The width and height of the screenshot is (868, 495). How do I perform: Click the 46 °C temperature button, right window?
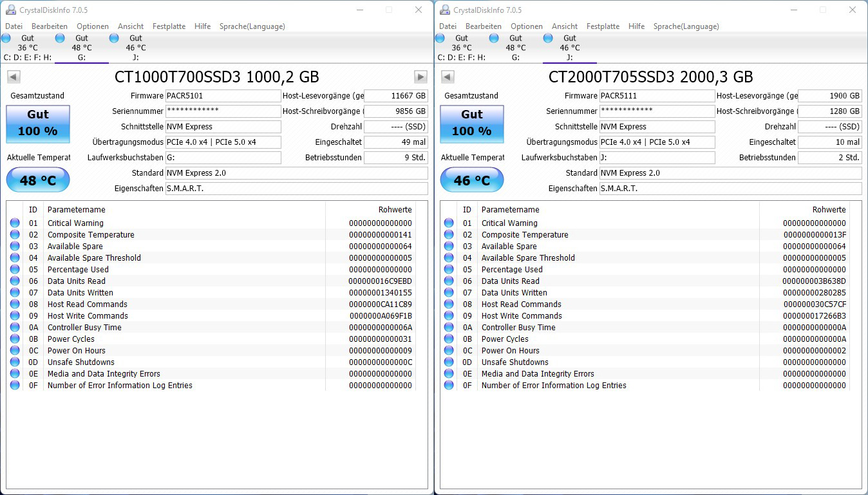[472, 180]
